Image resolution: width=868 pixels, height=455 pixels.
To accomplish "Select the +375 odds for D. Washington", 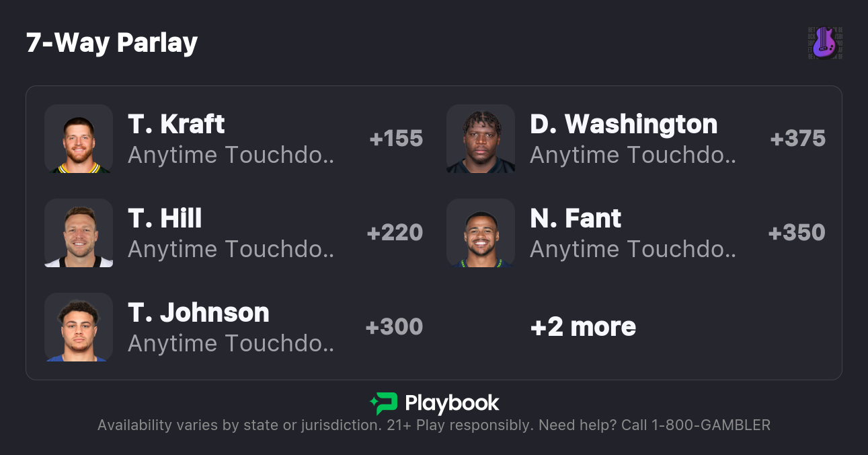I will click(797, 139).
